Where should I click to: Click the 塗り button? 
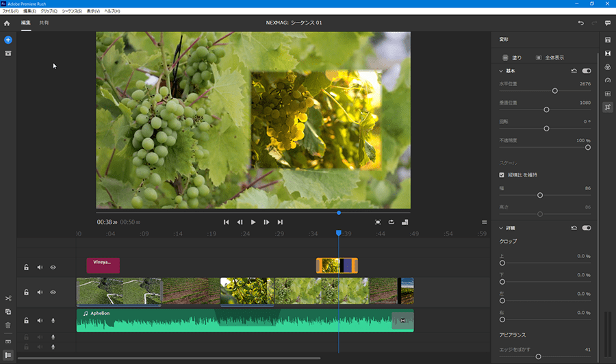pyautogui.click(x=512, y=58)
